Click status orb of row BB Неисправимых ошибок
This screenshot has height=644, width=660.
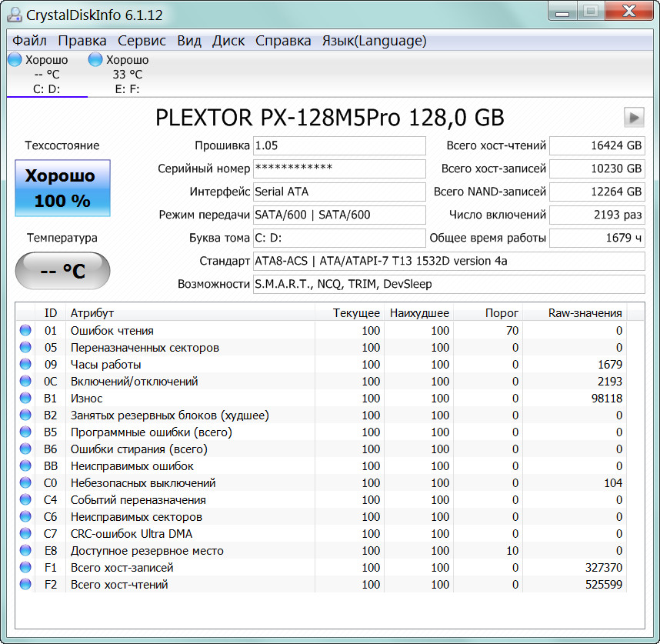pos(25,465)
